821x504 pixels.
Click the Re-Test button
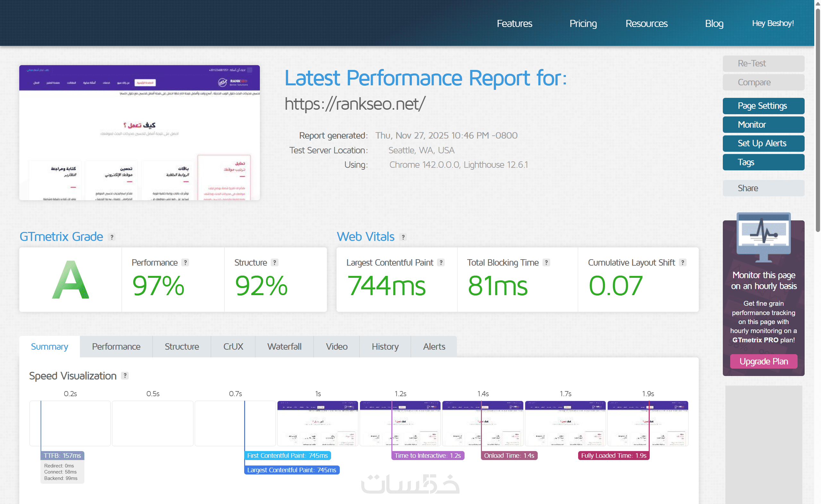763,63
